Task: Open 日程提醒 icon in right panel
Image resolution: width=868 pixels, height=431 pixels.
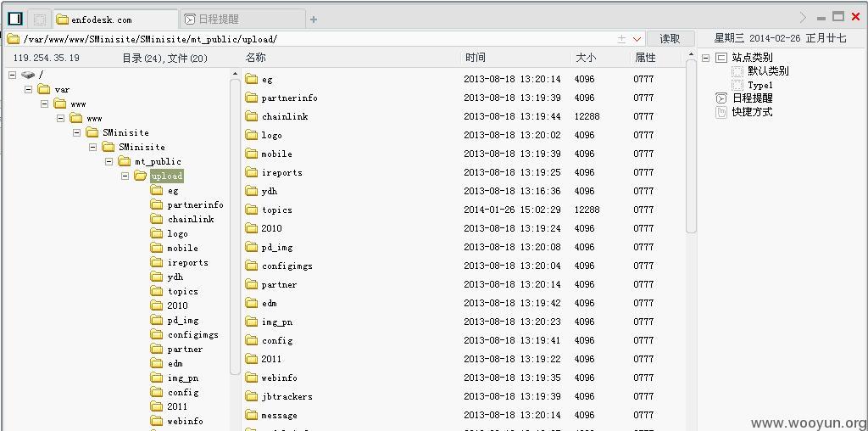Action: click(721, 98)
